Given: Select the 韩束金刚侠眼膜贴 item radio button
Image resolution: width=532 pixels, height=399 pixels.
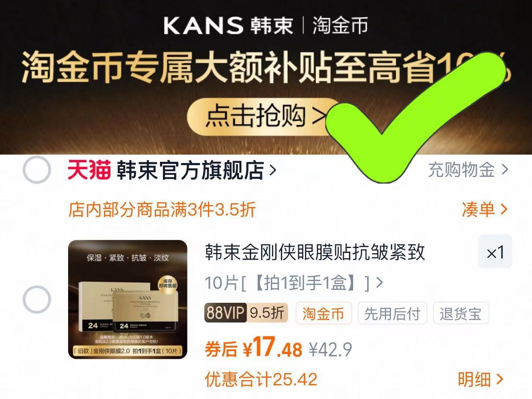Looking at the screenshot, I should [x=37, y=300].
